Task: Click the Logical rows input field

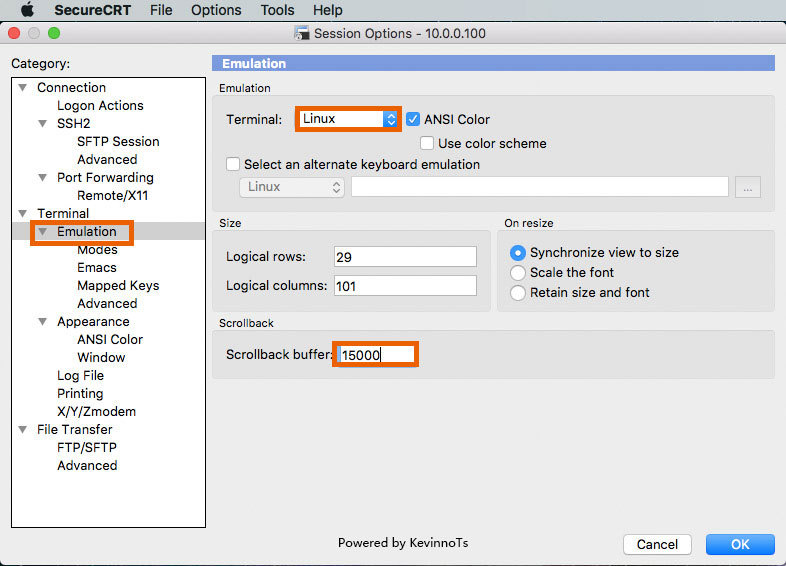Action: 405,257
